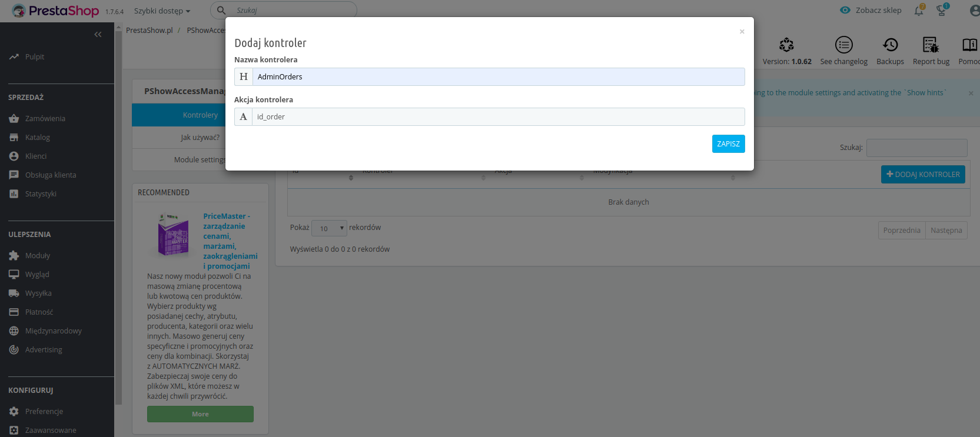Click the Version module icon

(786, 45)
